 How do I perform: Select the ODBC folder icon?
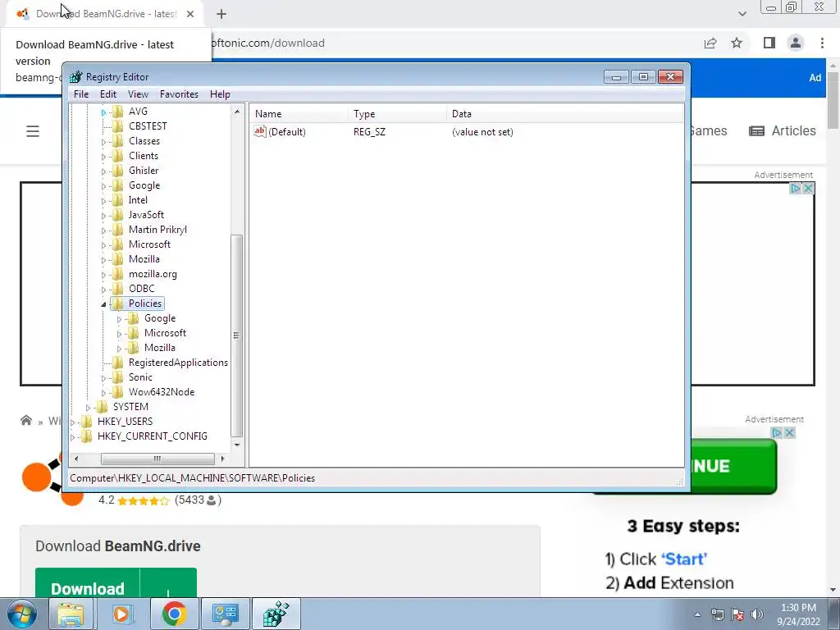coord(118,289)
